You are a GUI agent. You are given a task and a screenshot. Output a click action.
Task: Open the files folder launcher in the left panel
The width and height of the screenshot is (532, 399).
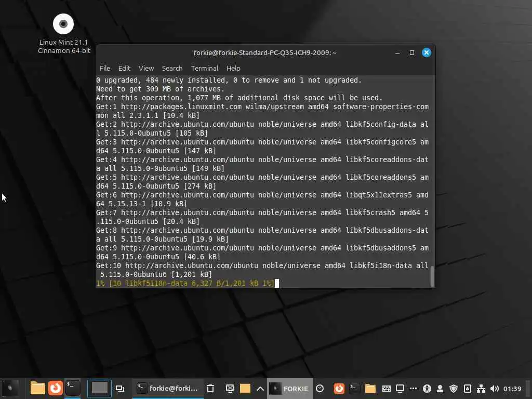[37, 388]
